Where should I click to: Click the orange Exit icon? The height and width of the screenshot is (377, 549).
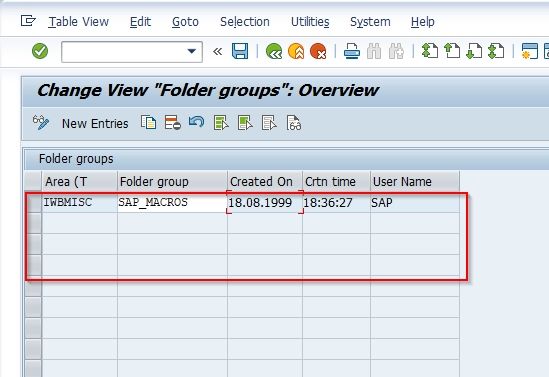[296, 51]
